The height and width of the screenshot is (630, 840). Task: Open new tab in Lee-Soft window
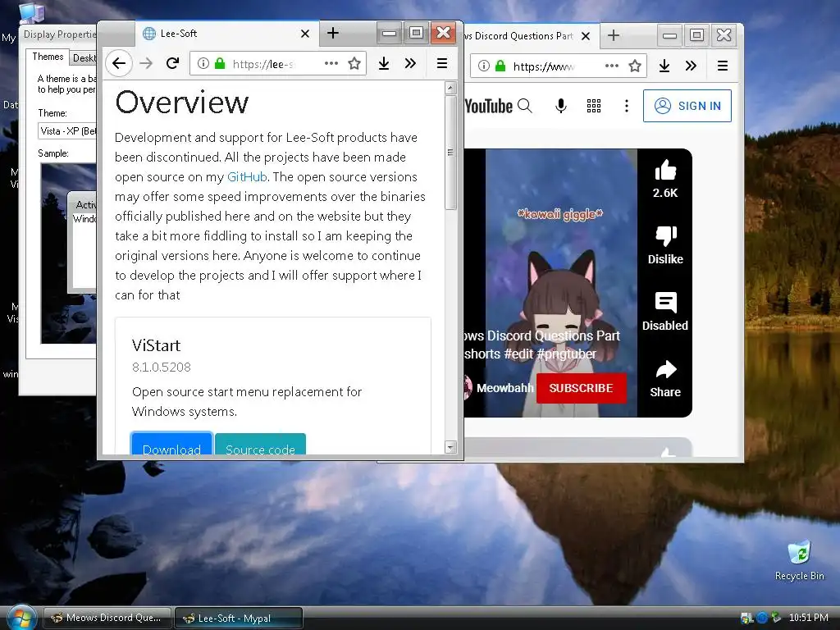[333, 33]
